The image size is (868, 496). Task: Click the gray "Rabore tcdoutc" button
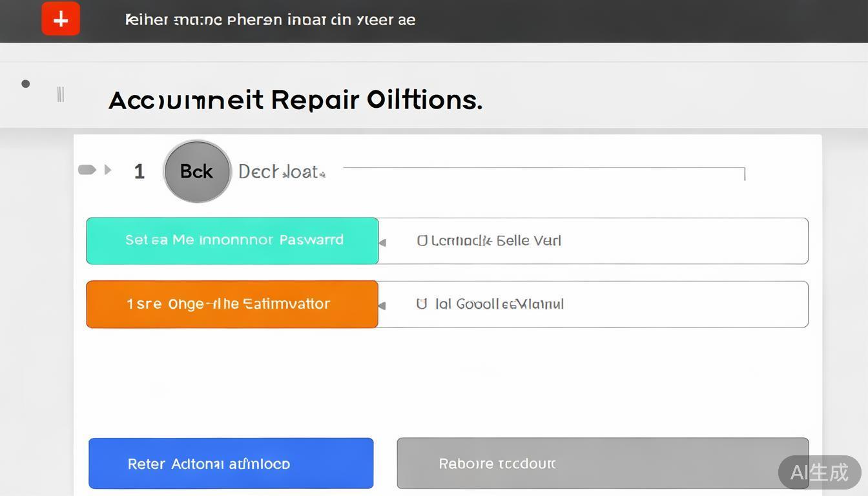[x=602, y=463]
